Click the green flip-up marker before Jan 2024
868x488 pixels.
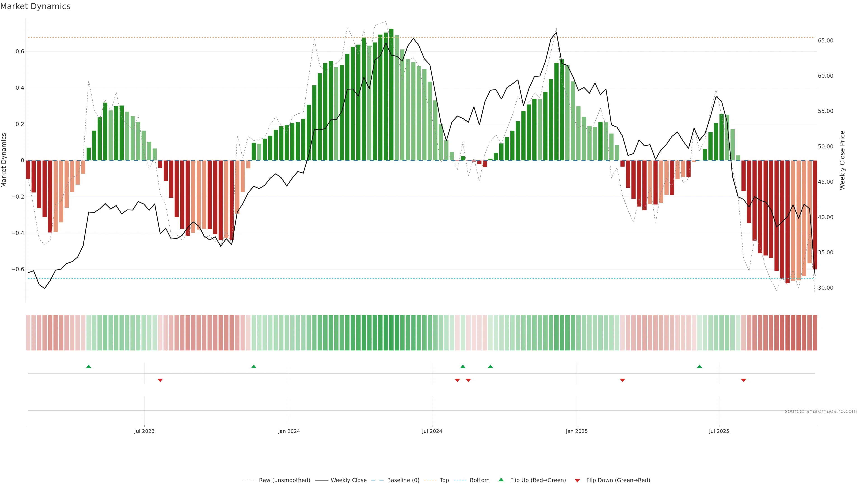[x=254, y=366]
